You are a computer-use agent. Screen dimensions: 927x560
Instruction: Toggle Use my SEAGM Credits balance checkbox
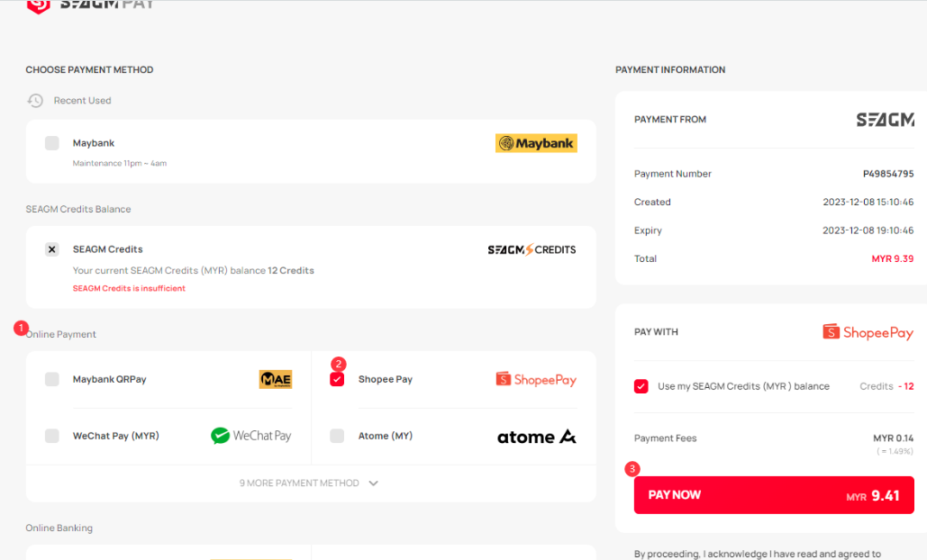(641, 386)
